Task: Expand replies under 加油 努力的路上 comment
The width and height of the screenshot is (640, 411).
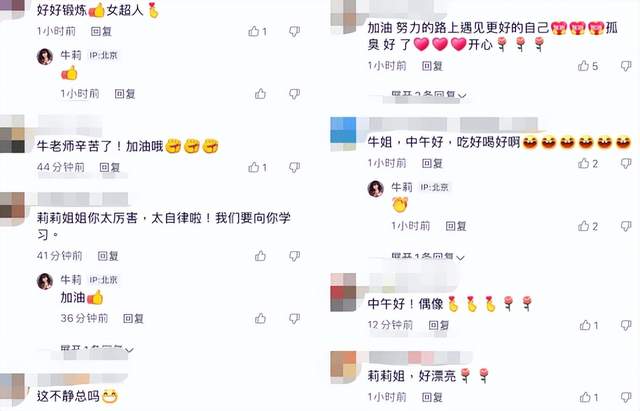Action: (429, 95)
